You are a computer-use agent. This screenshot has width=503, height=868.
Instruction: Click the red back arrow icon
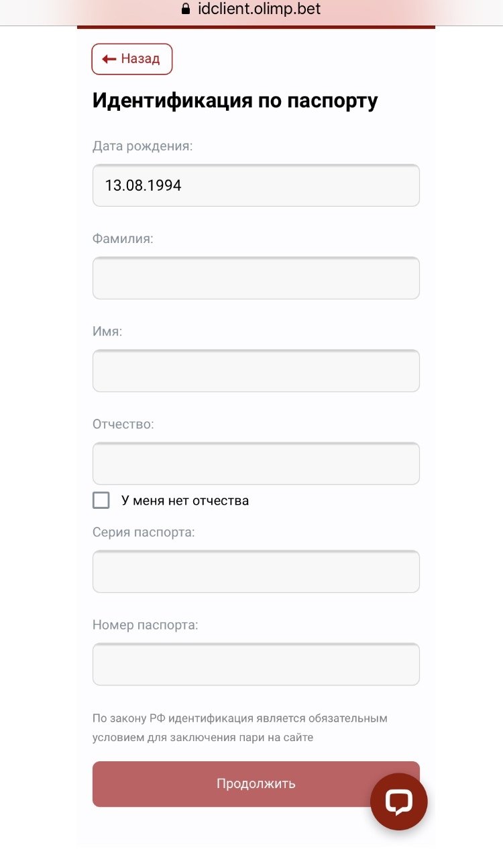(109, 59)
